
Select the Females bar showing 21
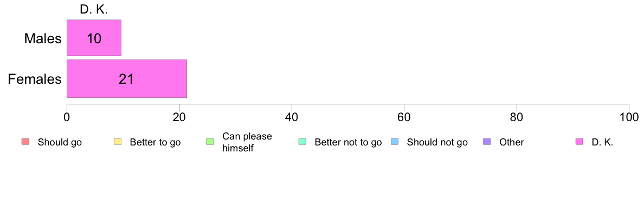click(x=127, y=78)
